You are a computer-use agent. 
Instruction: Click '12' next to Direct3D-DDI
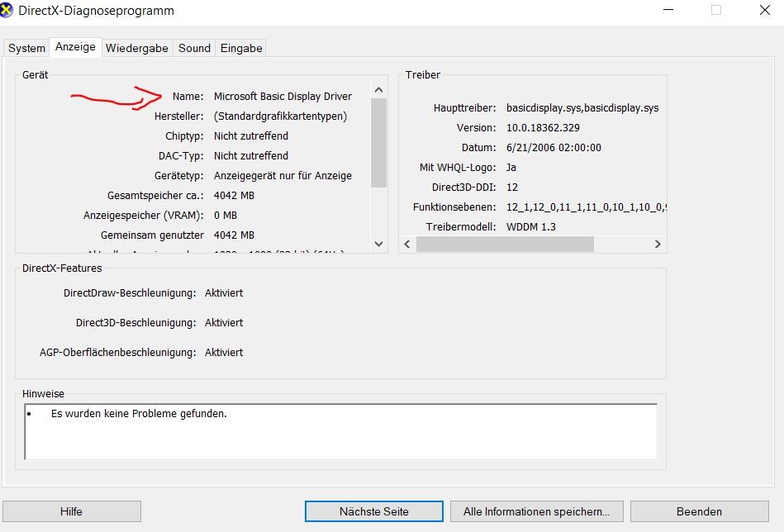click(x=512, y=187)
